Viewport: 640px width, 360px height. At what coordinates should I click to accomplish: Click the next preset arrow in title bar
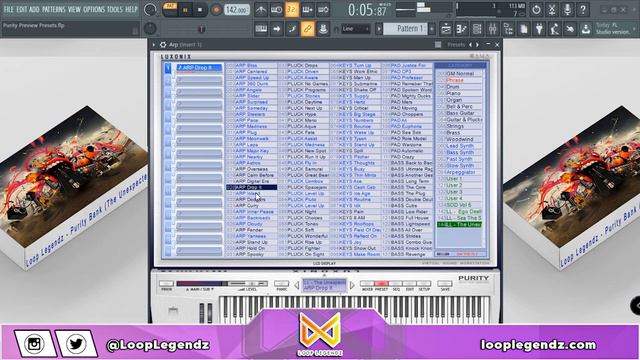pos(477,44)
